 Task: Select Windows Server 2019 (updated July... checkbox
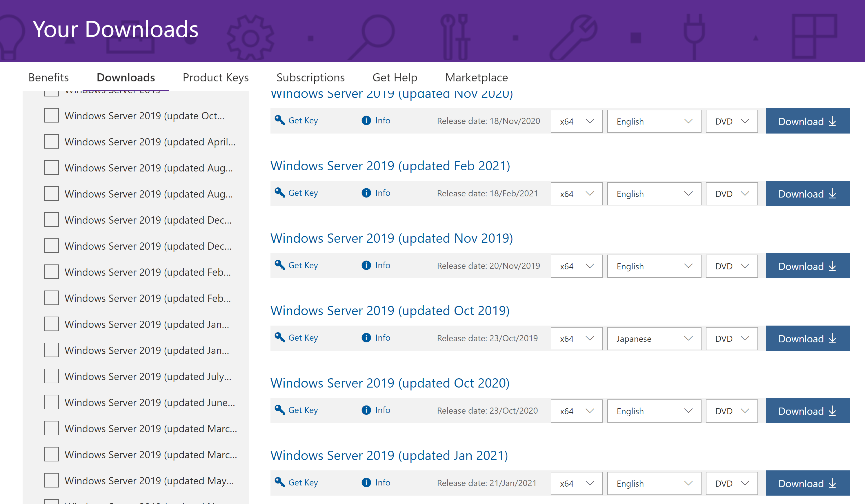52,376
